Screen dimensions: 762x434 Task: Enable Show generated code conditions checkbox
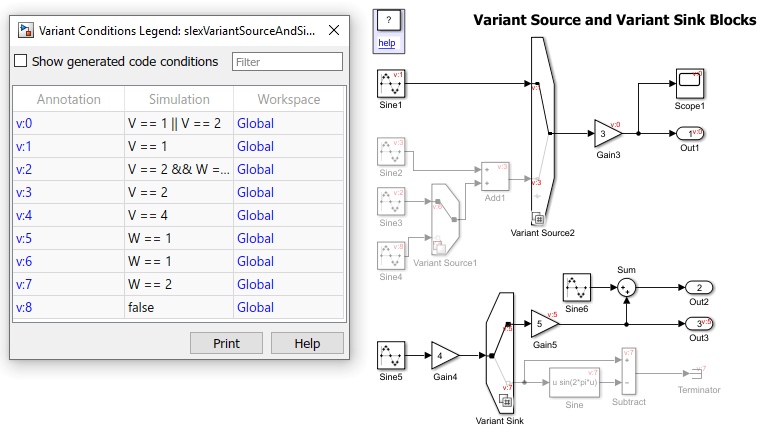point(20,61)
